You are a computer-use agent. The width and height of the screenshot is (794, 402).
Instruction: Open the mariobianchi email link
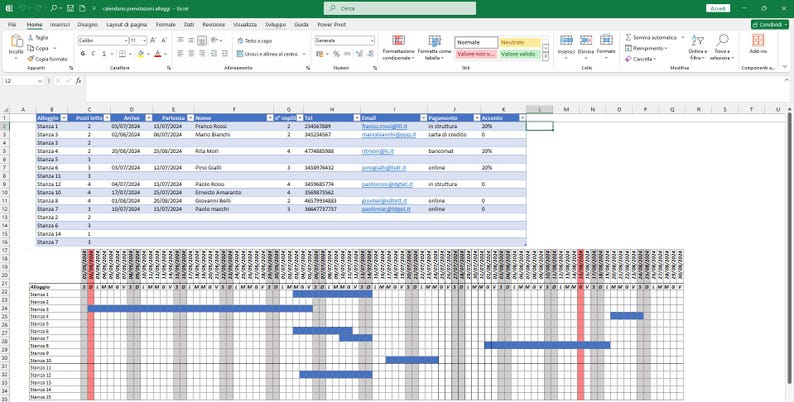click(x=388, y=135)
